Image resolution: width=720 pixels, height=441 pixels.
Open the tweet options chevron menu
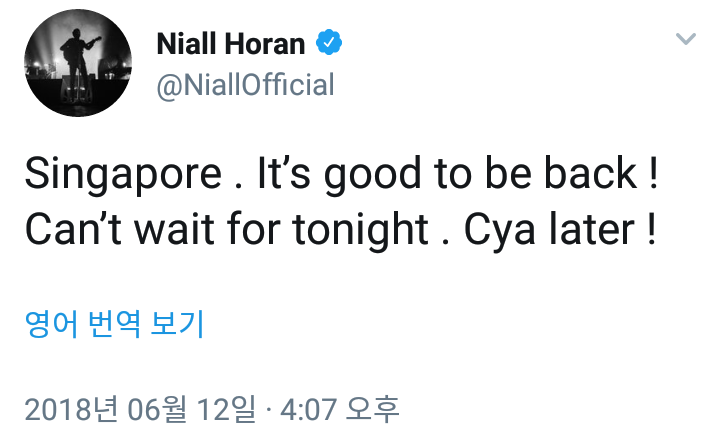pos(686,39)
